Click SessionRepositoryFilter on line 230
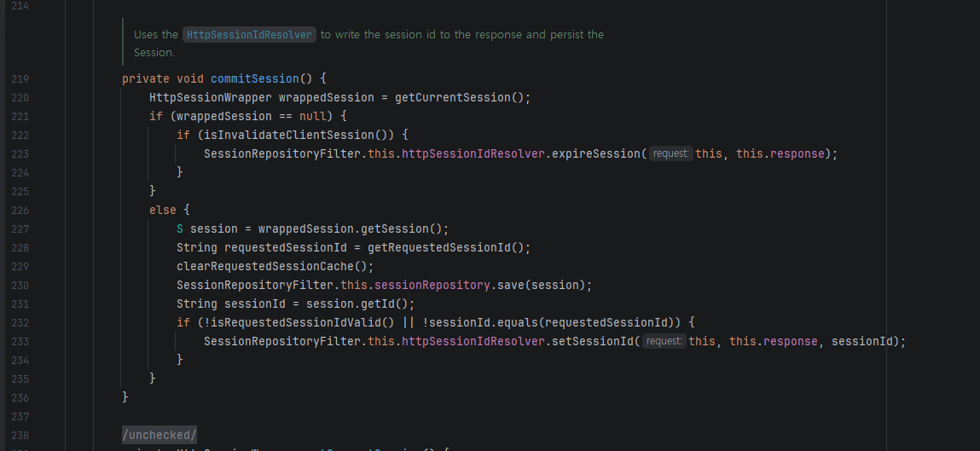 click(255, 285)
